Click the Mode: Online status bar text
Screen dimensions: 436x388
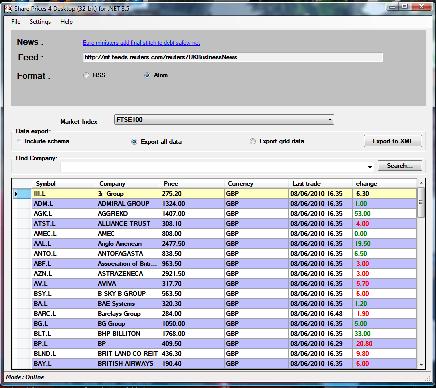(25, 377)
